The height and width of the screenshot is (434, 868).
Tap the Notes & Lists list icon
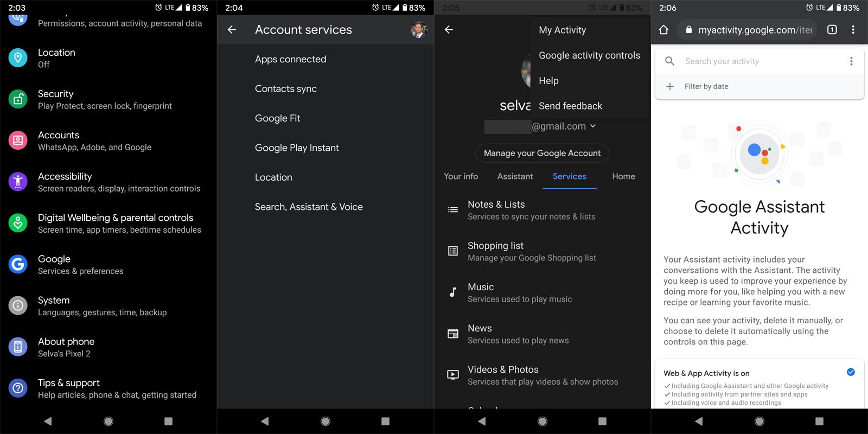452,209
